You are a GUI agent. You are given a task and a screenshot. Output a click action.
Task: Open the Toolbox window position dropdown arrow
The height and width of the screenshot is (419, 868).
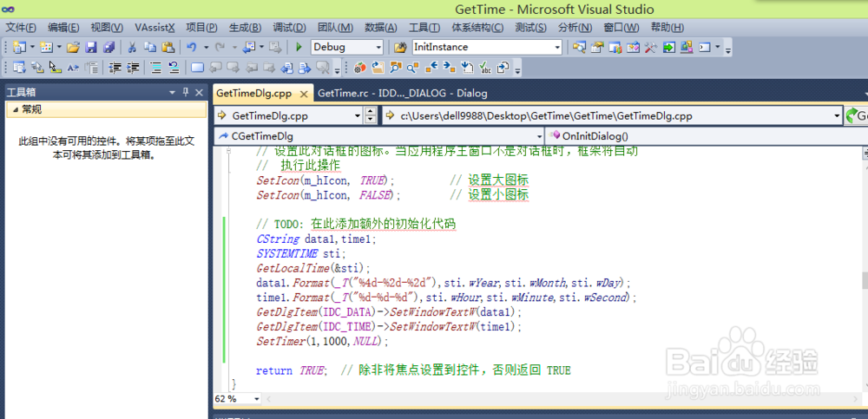(173, 93)
